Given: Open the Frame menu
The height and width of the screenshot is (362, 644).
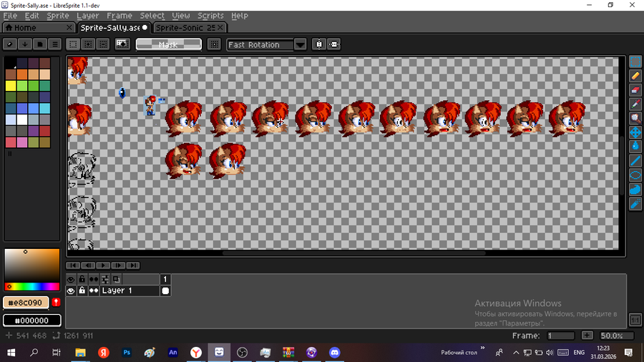Looking at the screenshot, I should 119,16.
